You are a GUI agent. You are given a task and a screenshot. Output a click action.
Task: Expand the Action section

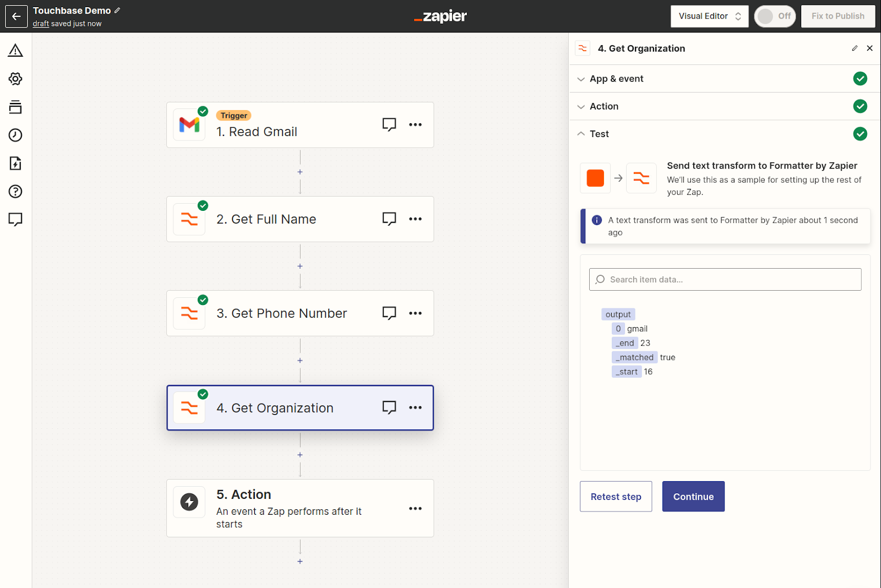tap(725, 106)
